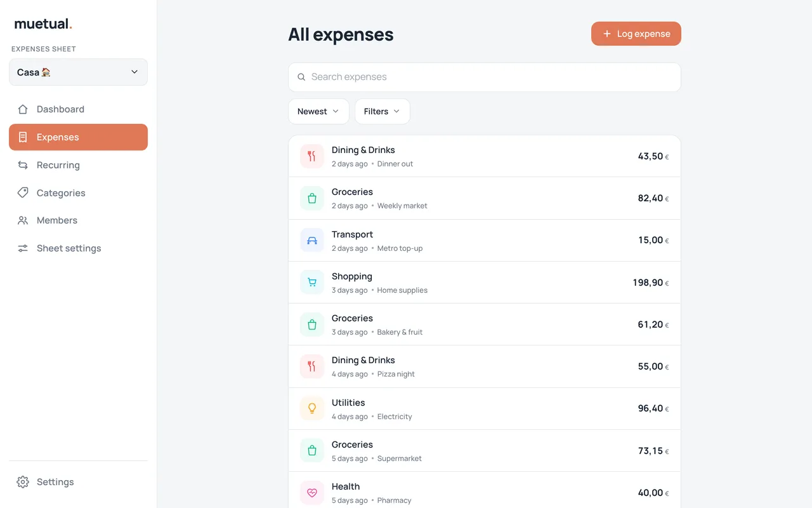Open the Pizza night expense row
The image size is (812, 508).
click(x=485, y=366)
